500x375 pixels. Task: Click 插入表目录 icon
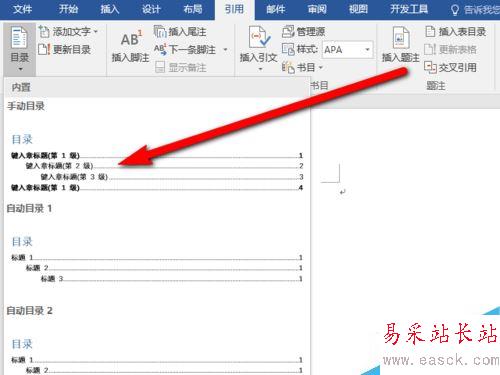(430, 32)
